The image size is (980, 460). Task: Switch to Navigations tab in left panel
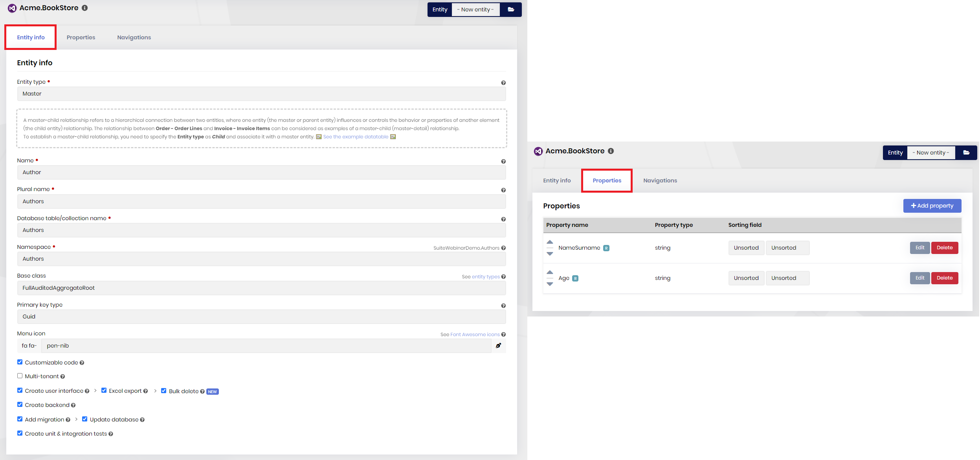[134, 37]
